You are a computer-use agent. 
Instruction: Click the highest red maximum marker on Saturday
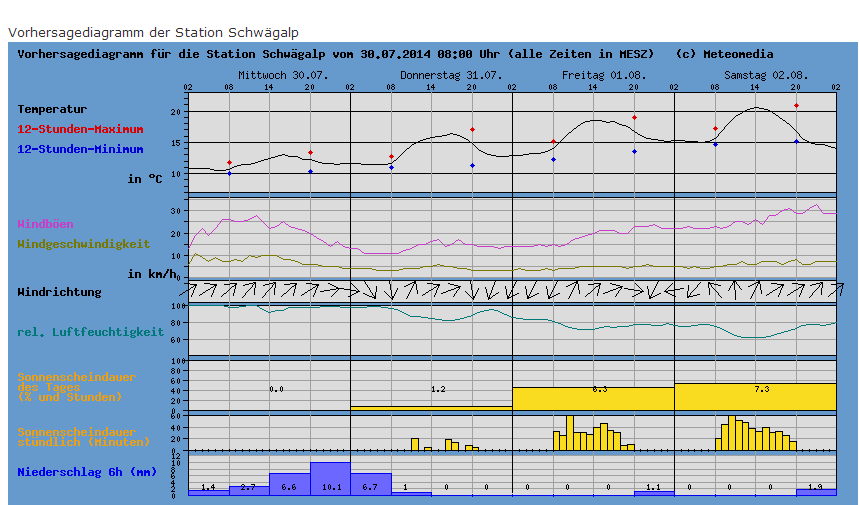click(x=796, y=105)
